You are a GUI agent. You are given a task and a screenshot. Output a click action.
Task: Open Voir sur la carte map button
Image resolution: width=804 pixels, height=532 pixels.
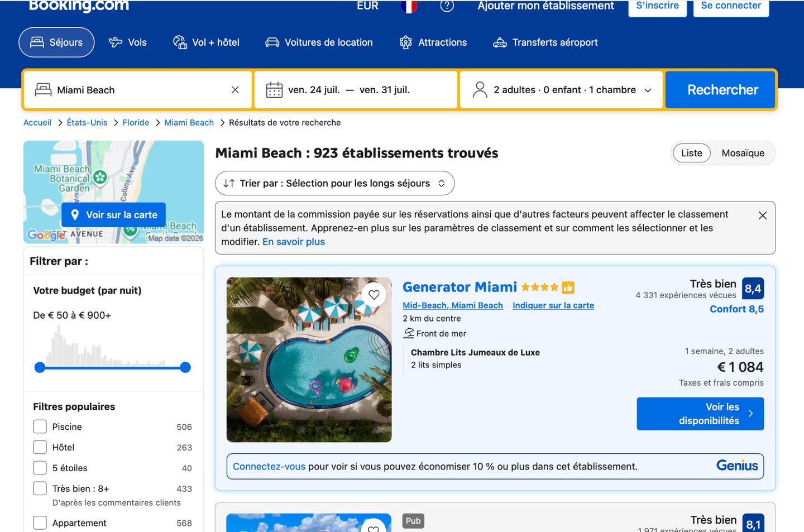[x=114, y=215]
